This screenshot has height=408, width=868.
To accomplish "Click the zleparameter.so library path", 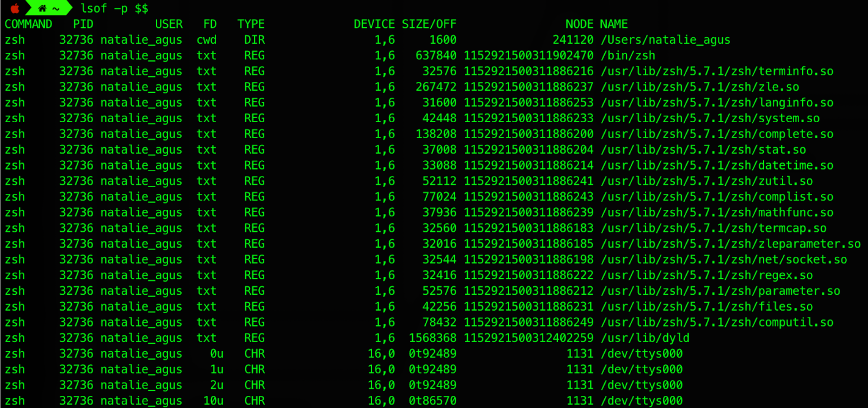I will click(730, 244).
